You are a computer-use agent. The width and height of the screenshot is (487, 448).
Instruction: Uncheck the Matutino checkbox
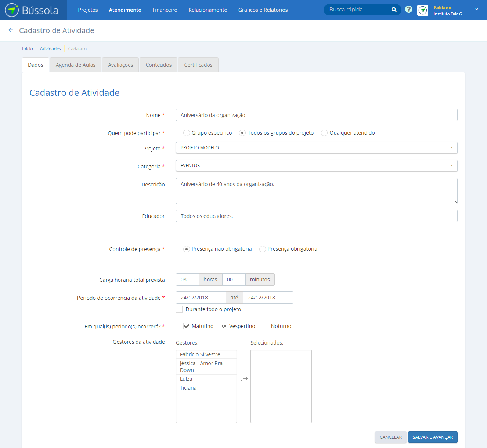[x=187, y=326]
